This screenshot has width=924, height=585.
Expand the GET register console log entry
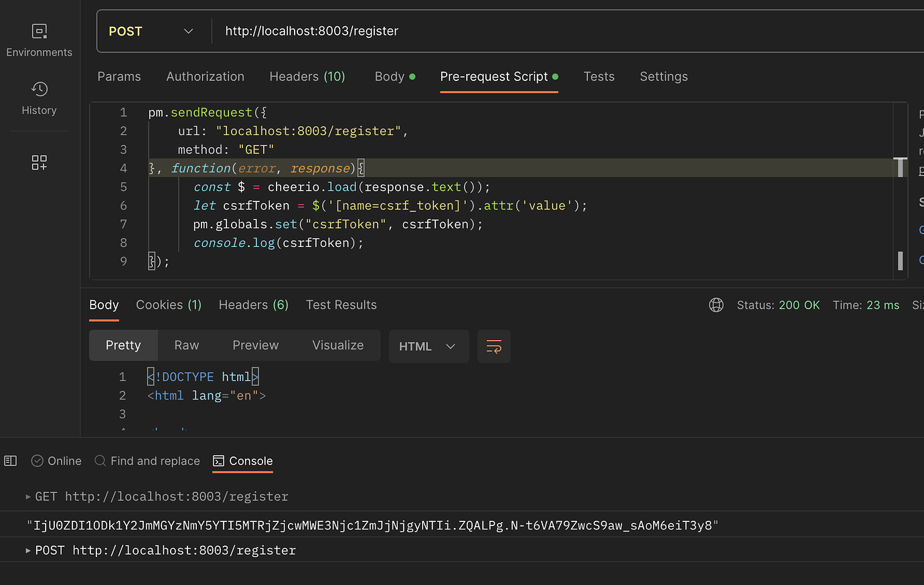(29, 496)
